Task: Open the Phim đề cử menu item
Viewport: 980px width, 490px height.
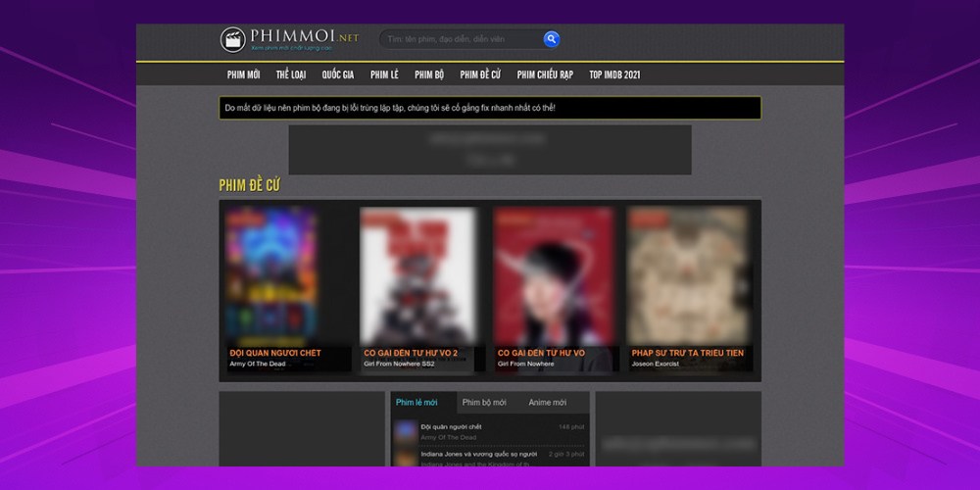Action: pos(480,75)
